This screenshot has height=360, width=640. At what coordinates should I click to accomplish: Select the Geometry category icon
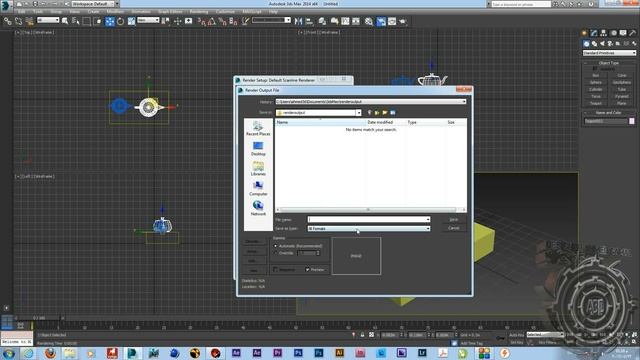(x=587, y=44)
